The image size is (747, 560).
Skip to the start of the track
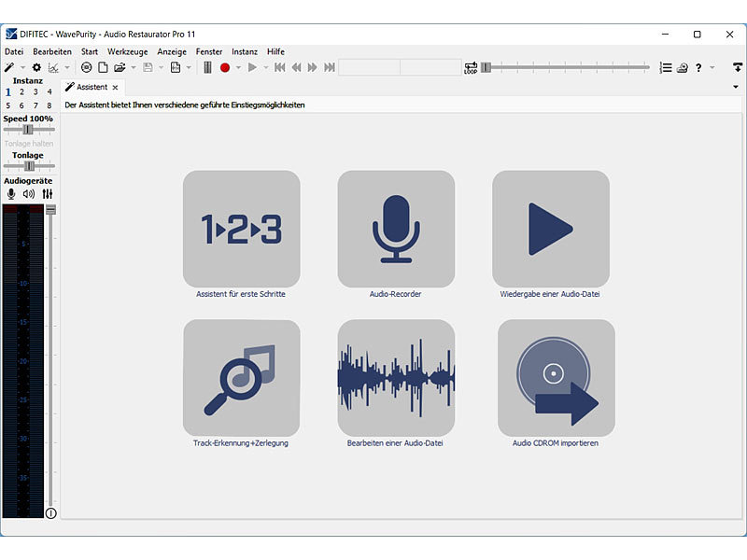point(279,67)
